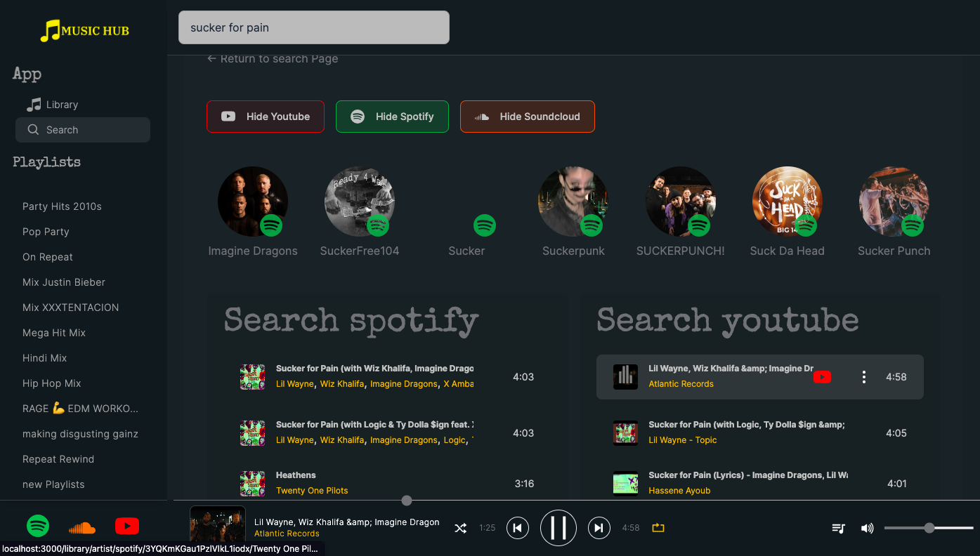Open Sucker artist Spotify badge
Screen dimensions: 980x556
[x=485, y=225]
